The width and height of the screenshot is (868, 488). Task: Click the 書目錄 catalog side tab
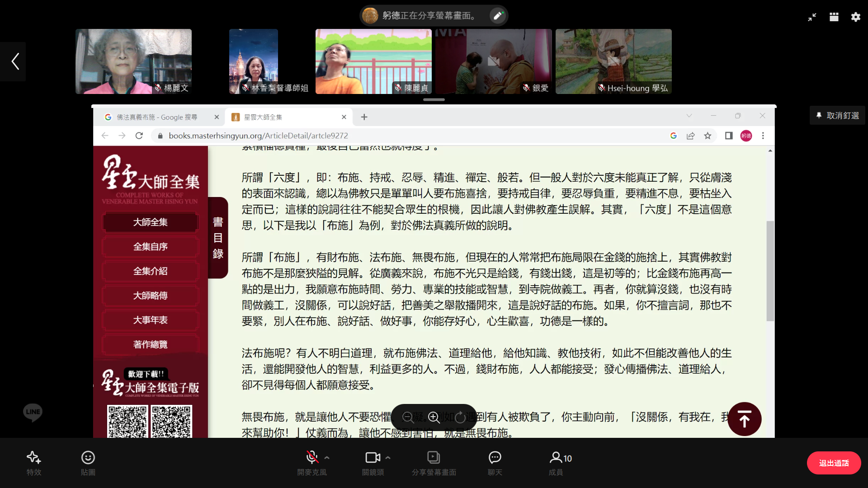pyautogui.click(x=218, y=238)
